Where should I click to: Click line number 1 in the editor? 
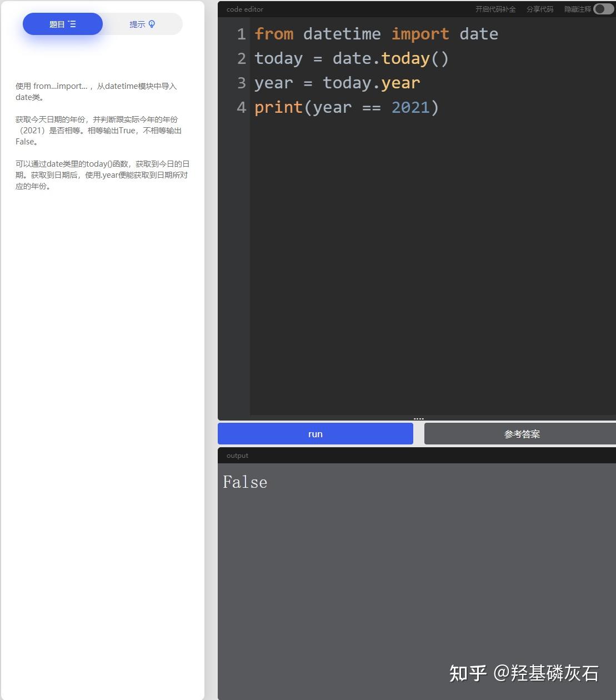pos(241,34)
